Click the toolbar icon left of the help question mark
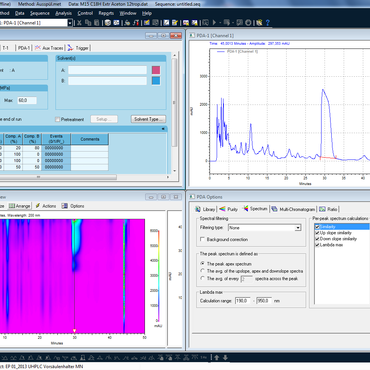The image size is (370, 370). [259, 23]
